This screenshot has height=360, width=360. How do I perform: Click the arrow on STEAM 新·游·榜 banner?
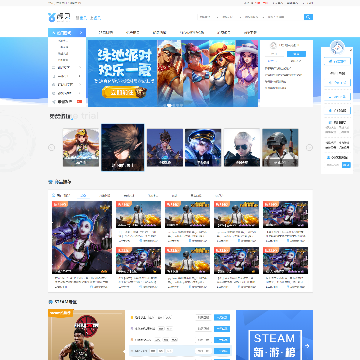(x=307, y=346)
